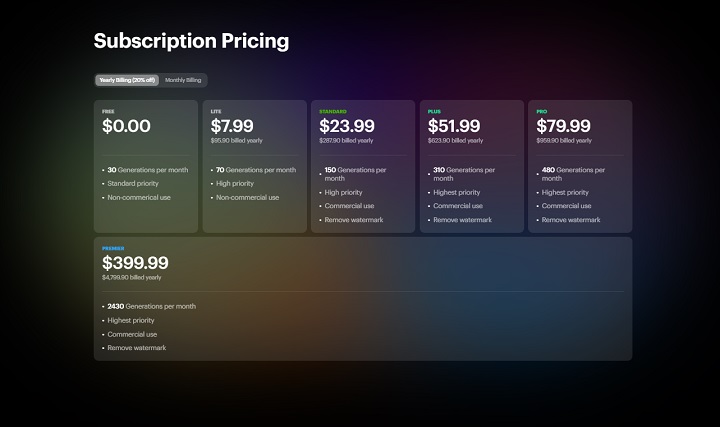Select the LITE plan name label

[216, 111]
